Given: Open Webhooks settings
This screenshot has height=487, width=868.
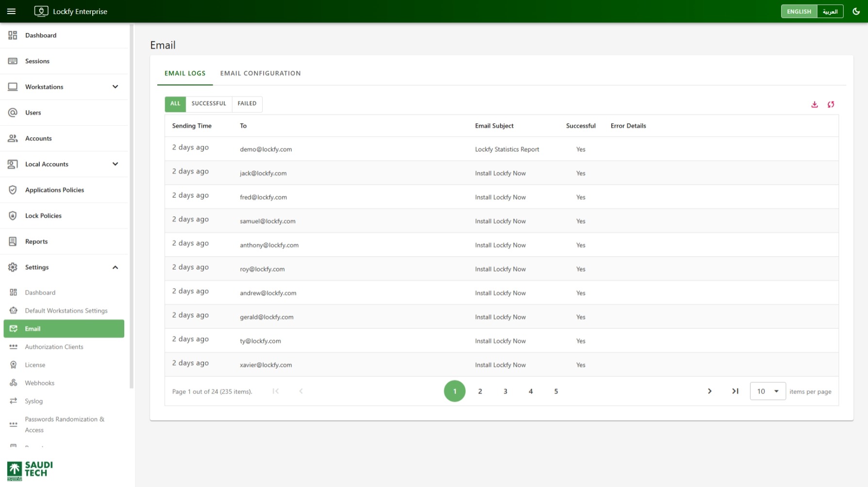Looking at the screenshot, I should click(x=64, y=383).
